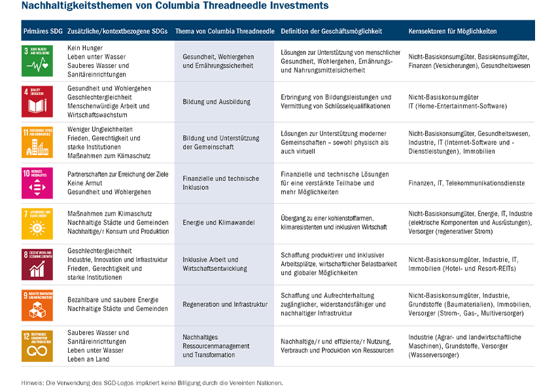Select the 'Bildung und Ausbildung' theme cell
The height and width of the screenshot is (392, 556).
(x=224, y=102)
